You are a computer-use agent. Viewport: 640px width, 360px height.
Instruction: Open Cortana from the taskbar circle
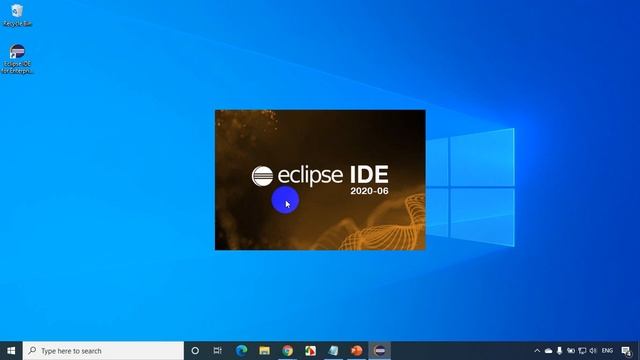coord(195,351)
